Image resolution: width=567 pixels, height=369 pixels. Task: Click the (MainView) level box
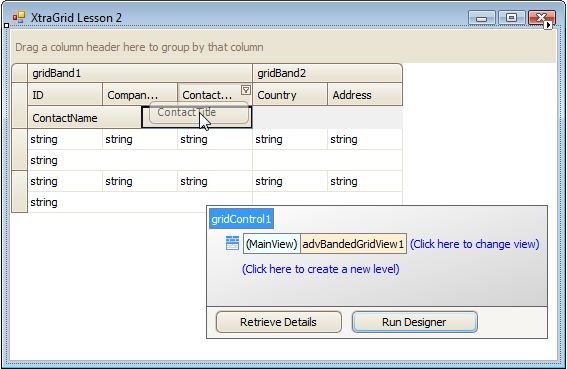coord(272,244)
